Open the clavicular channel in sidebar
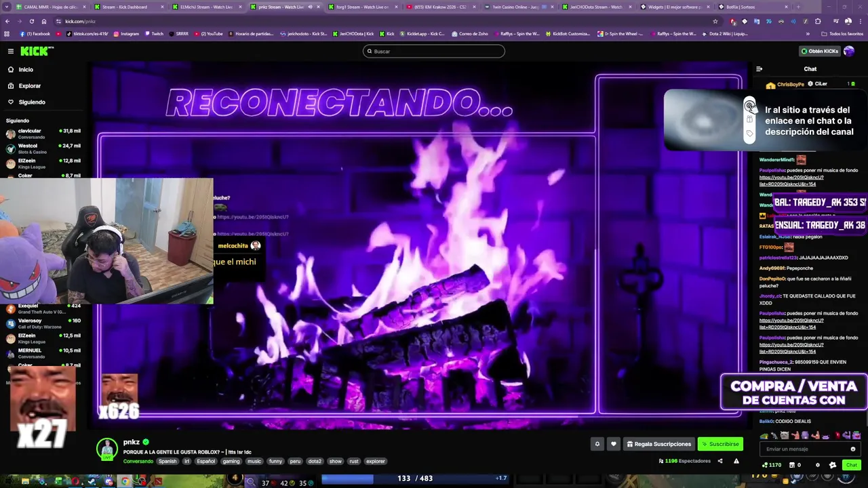Image resolution: width=868 pixels, height=488 pixels. click(43, 134)
